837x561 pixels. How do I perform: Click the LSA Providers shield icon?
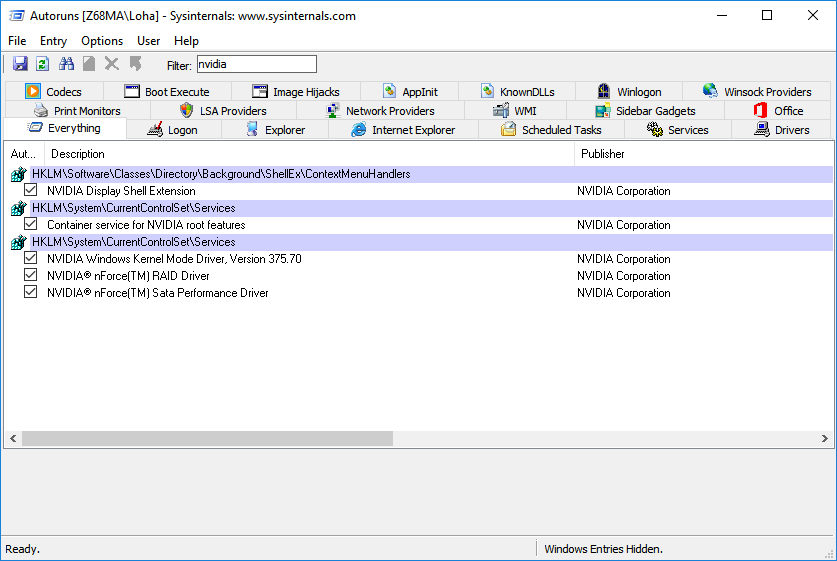click(186, 110)
